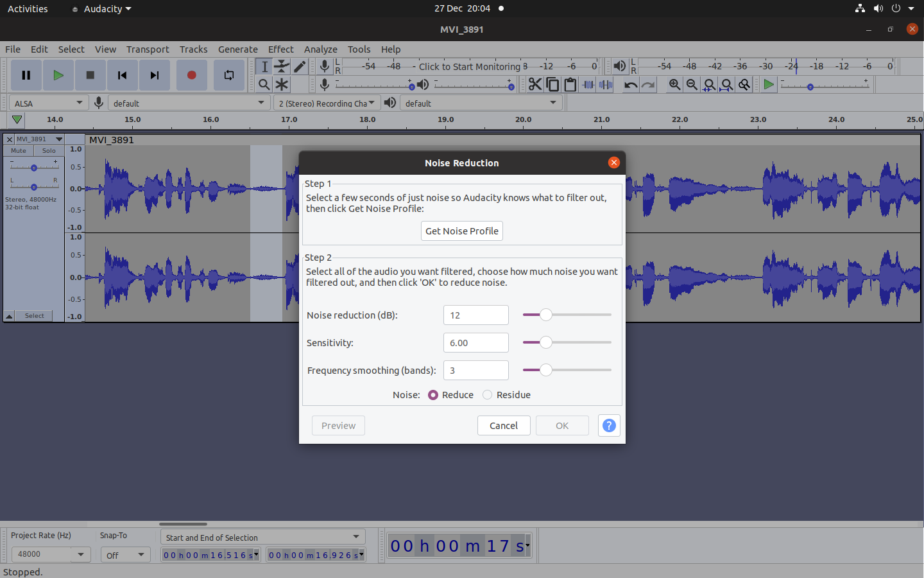Viewport: 924px width, 578px height.
Task: Paste audio from the clipboard icon
Action: [x=570, y=84]
